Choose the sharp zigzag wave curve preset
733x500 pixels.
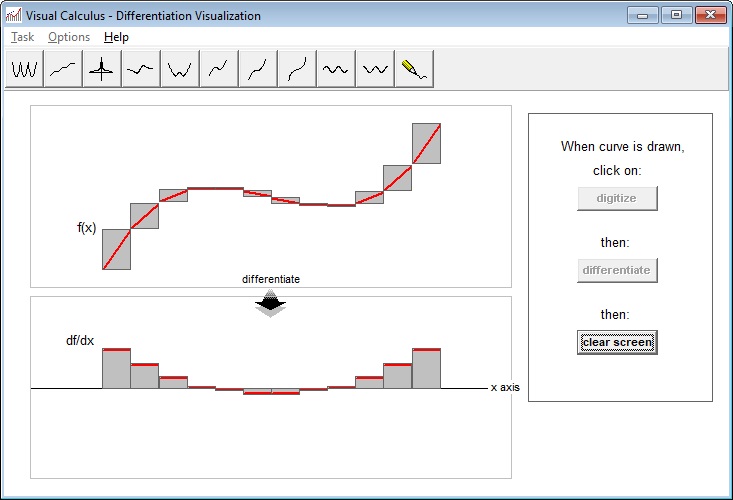pos(375,69)
